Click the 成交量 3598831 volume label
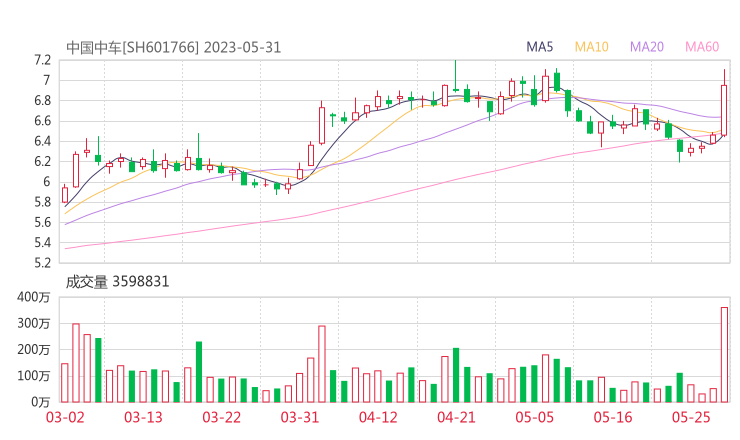The image size is (740, 440). [117, 282]
